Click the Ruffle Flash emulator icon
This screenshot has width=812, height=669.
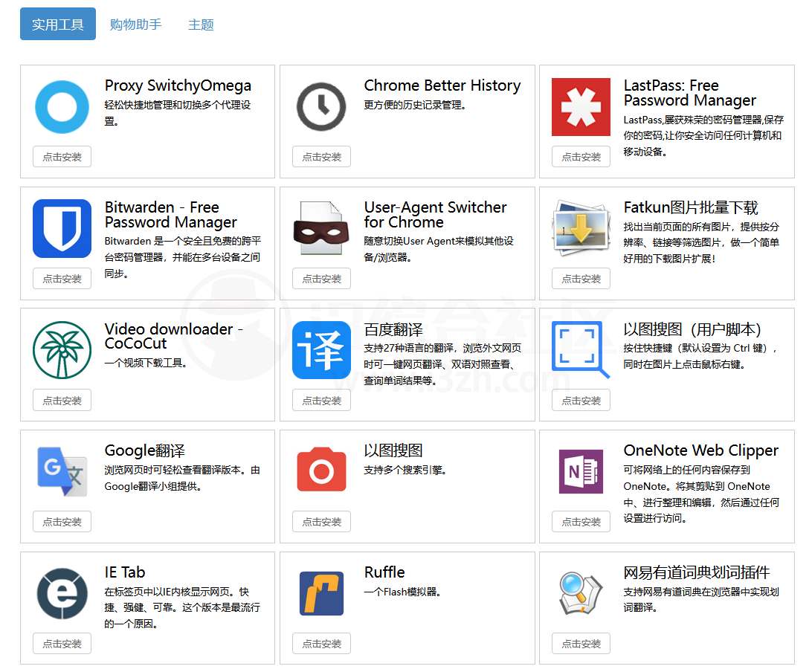pyautogui.click(x=321, y=593)
